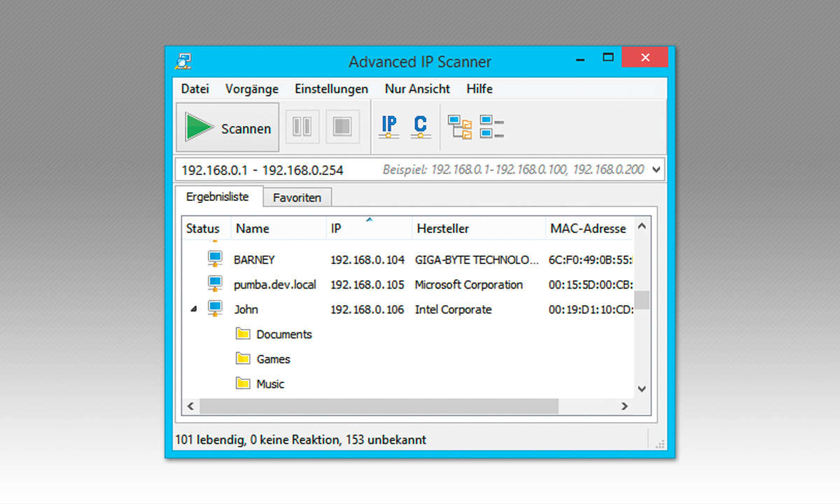The width and height of the screenshot is (840, 504).
Task: Open the IP range dropdown arrow
Action: [657, 169]
